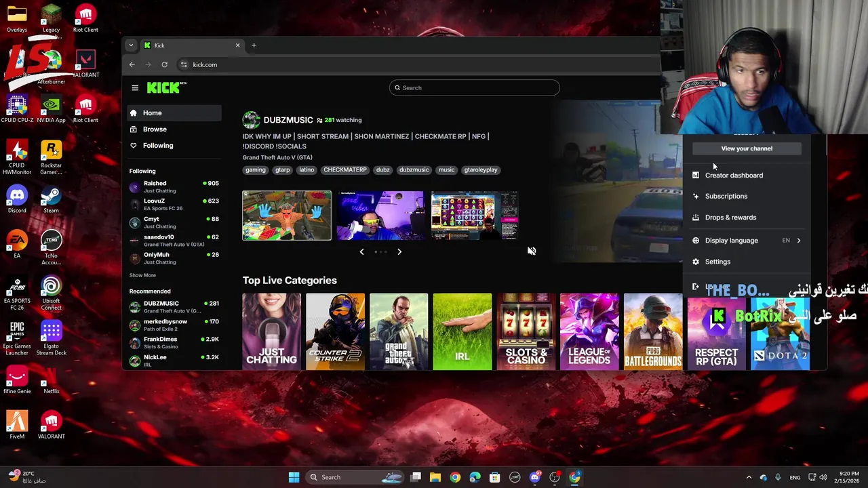Open Settings in the profile menu
Viewport: 868px width, 488px height.
tap(717, 262)
